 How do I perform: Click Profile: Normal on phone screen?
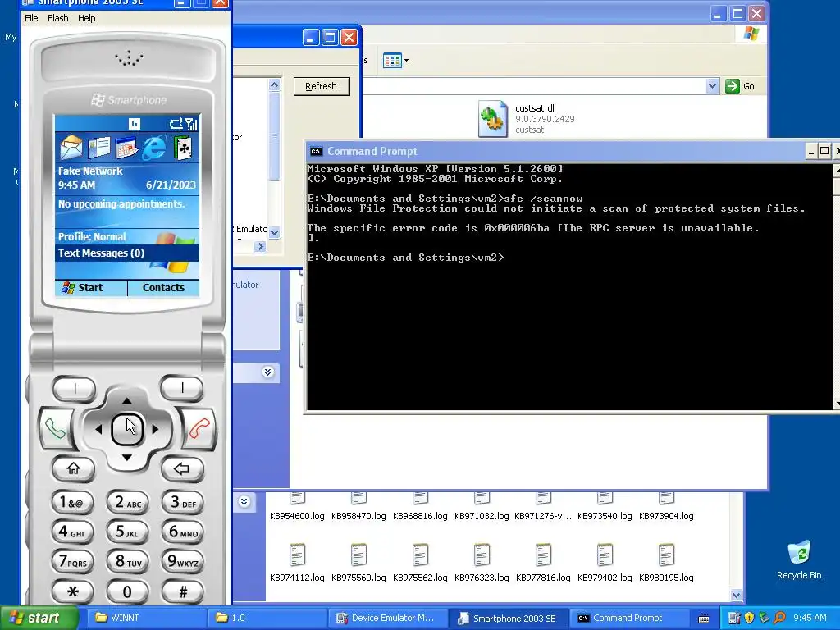point(92,237)
